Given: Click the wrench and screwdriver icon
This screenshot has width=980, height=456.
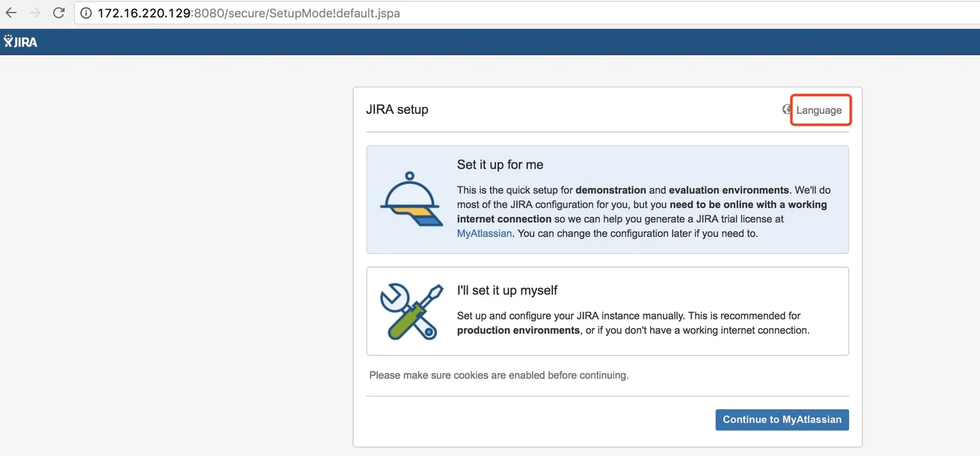Looking at the screenshot, I should pyautogui.click(x=411, y=311).
